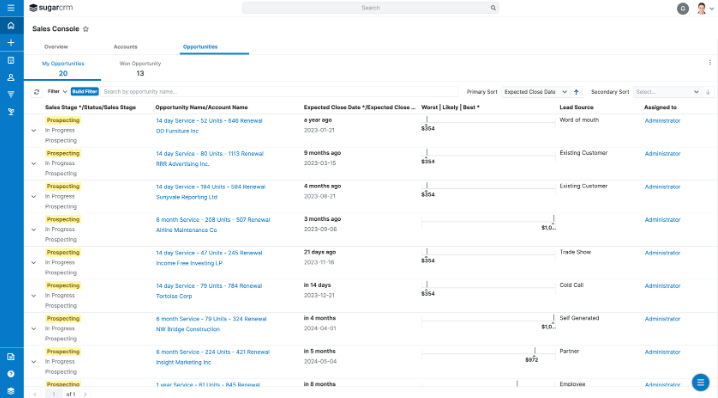718x398 pixels.
Task: Open the funnel icon in sidebar
Action: coord(11,94)
